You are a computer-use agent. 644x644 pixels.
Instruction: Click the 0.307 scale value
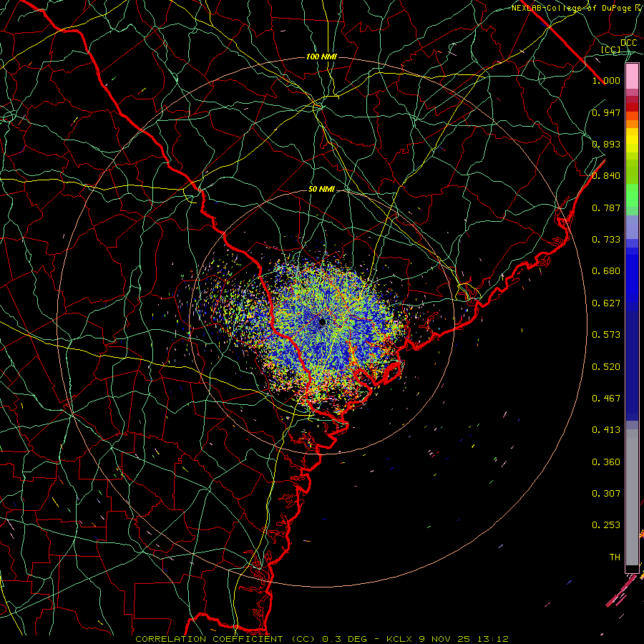(606, 494)
